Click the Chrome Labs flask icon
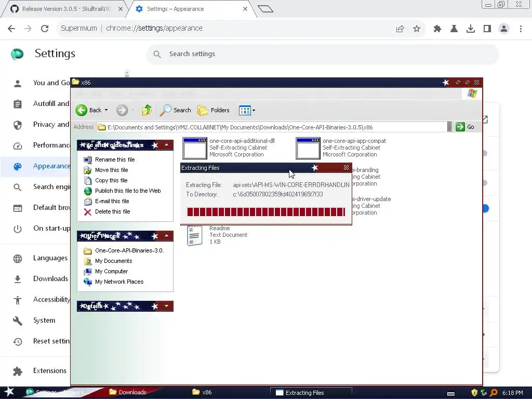Viewport: 532px width, 399px height. click(x=454, y=29)
